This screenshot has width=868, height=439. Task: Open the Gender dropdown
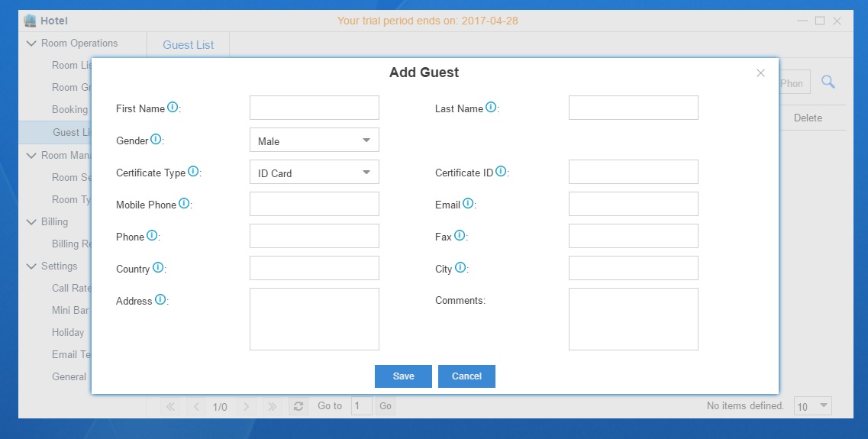pos(314,140)
